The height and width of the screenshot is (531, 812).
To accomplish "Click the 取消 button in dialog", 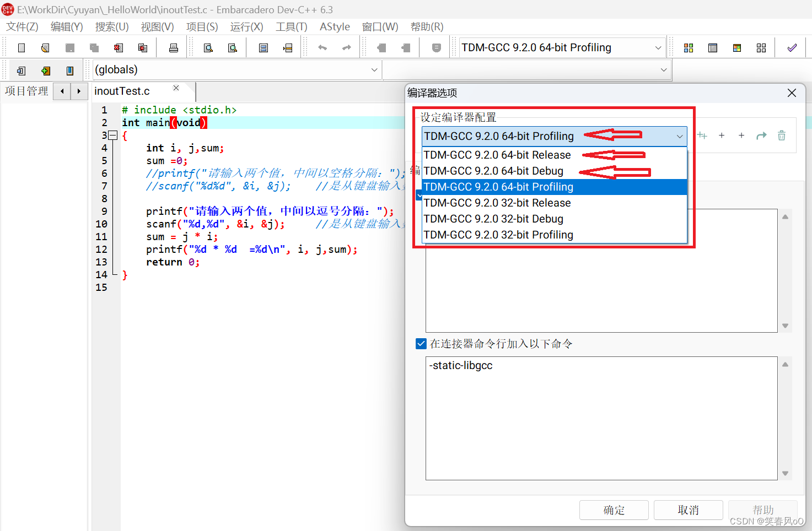I will (688, 510).
